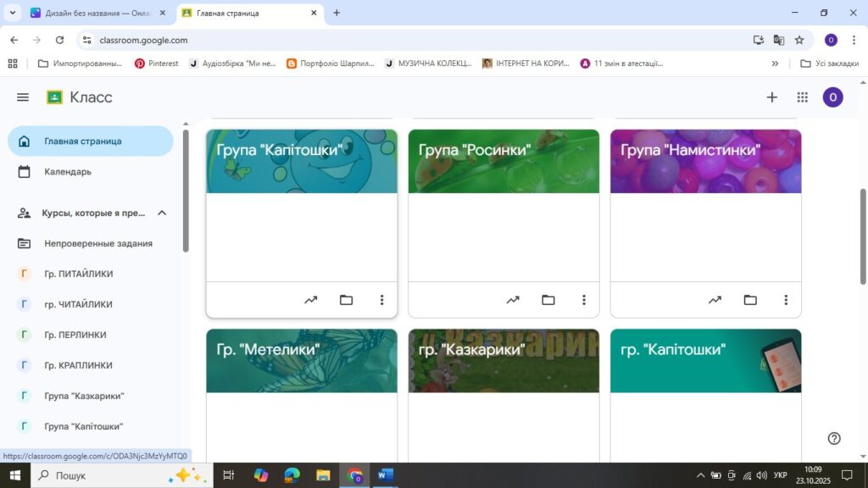Viewport: 868px width, 488px height.
Task: Open the main hamburger menu
Action: tap(23, 97)
